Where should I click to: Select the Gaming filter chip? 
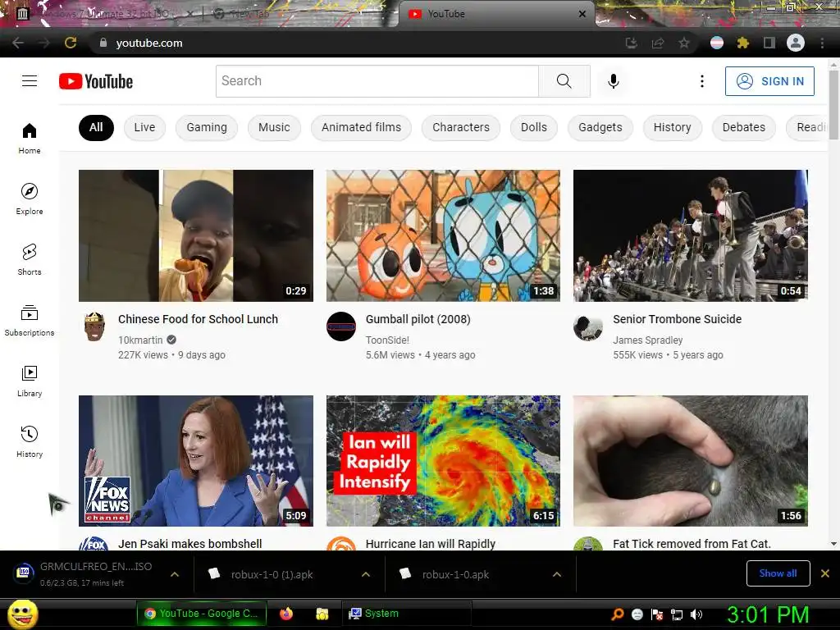(207, 127)
